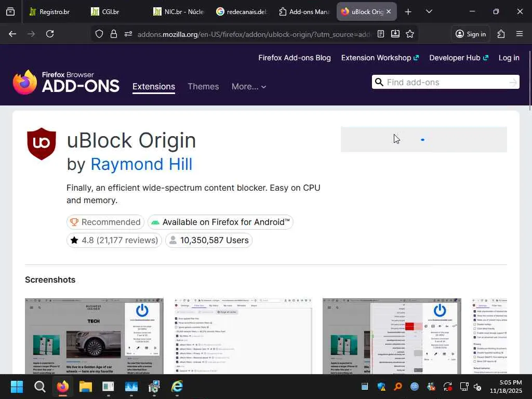Open Windows taskbar search
Viewport: 532px width, 399px height.
click(39, 387)
